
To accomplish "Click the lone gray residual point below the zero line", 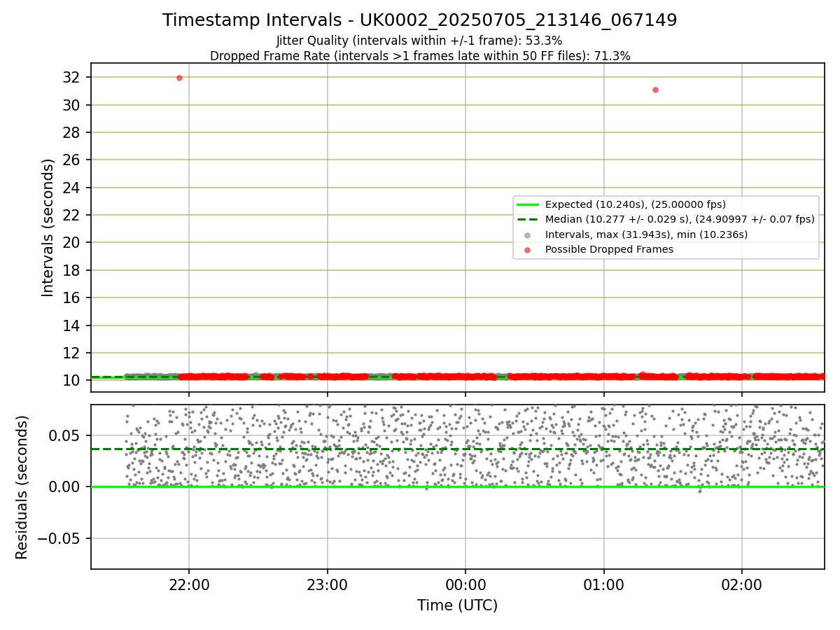I will coord(699,491).
